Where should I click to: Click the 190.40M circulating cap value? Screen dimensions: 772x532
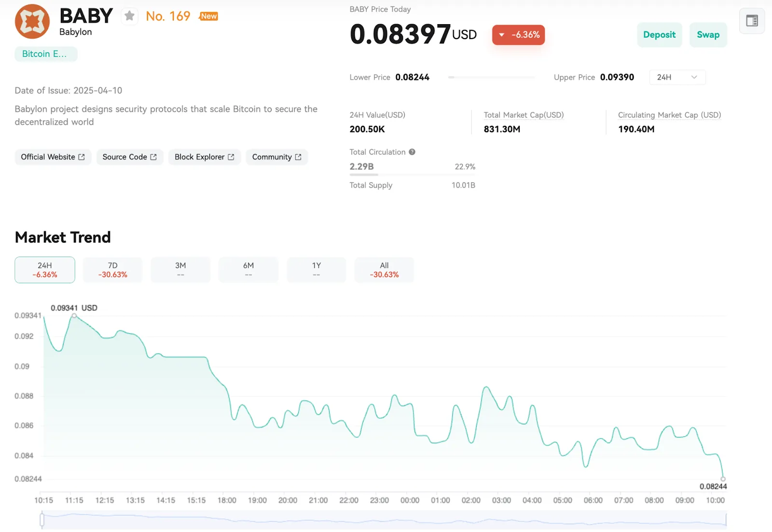(636, 129)
